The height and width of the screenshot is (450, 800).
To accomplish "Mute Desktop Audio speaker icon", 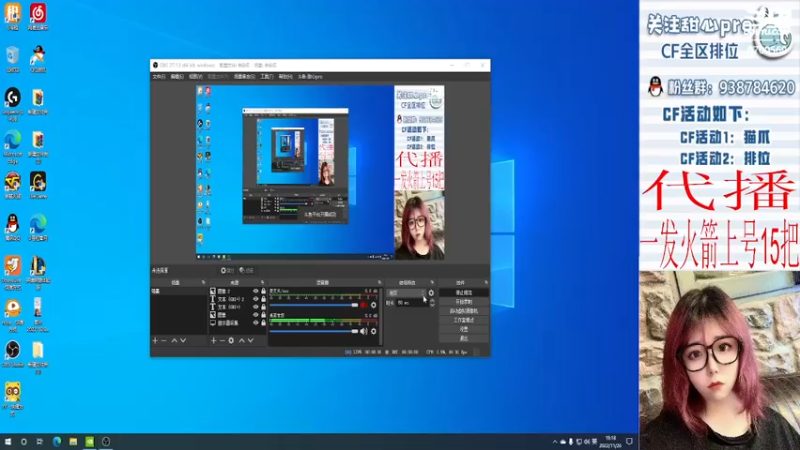I will point(364,331).
